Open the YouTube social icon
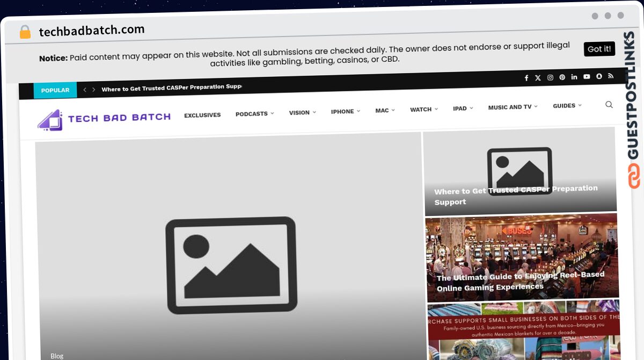This screenshot has width=644, height=360. (587, 77)
